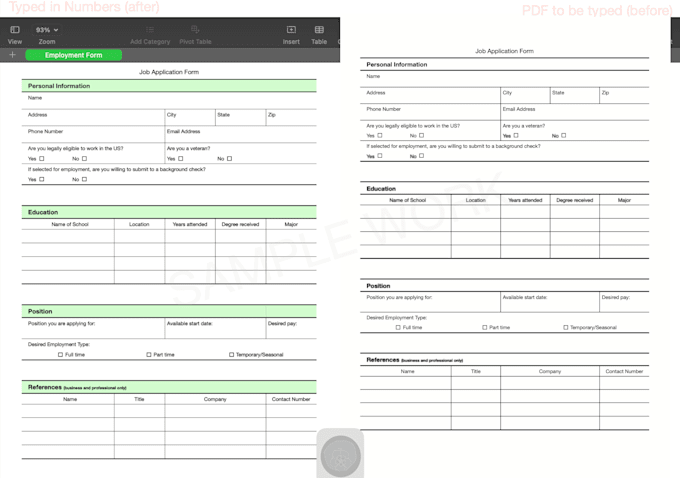
Task: Check No for veteran in Numbers sheet
Action: coord(229,159)
